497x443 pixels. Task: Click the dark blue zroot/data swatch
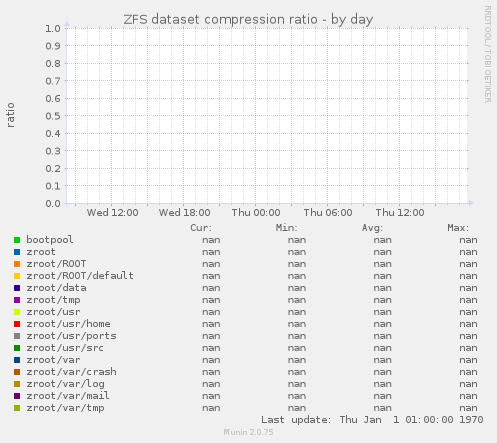point(17,288)
